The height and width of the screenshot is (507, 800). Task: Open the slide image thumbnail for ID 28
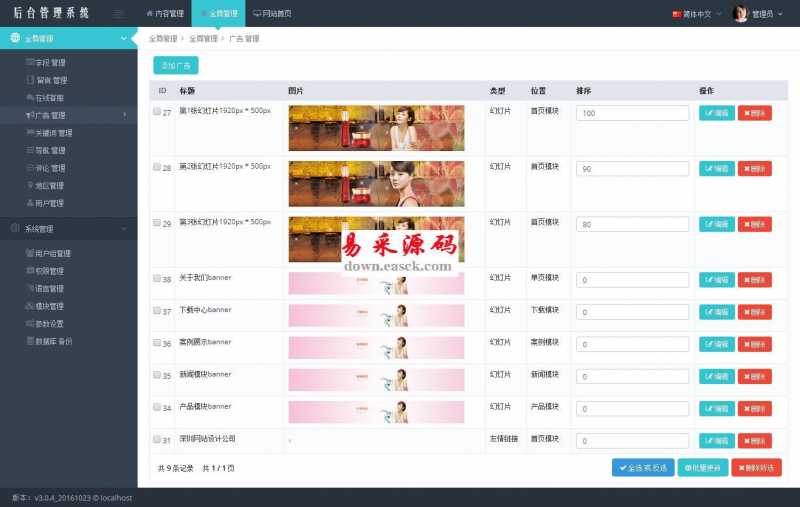(377, 184)
